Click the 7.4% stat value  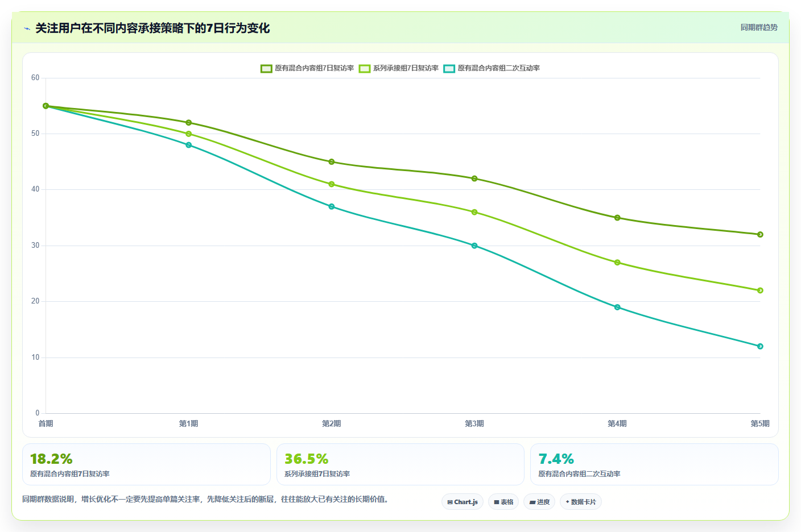pos(556,459)
